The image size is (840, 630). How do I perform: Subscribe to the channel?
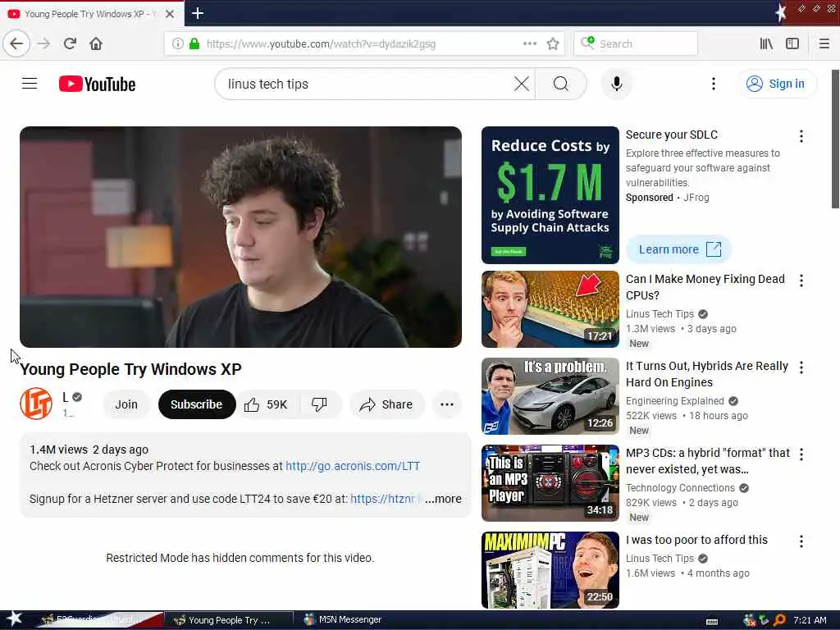coord(197,404)
